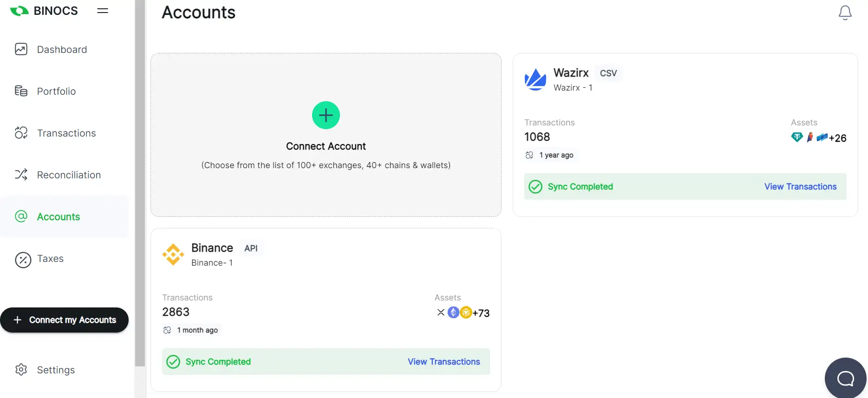The image size is (868, 398).
Task: Click the Wazirx logo icon
Action: (535, 79)
